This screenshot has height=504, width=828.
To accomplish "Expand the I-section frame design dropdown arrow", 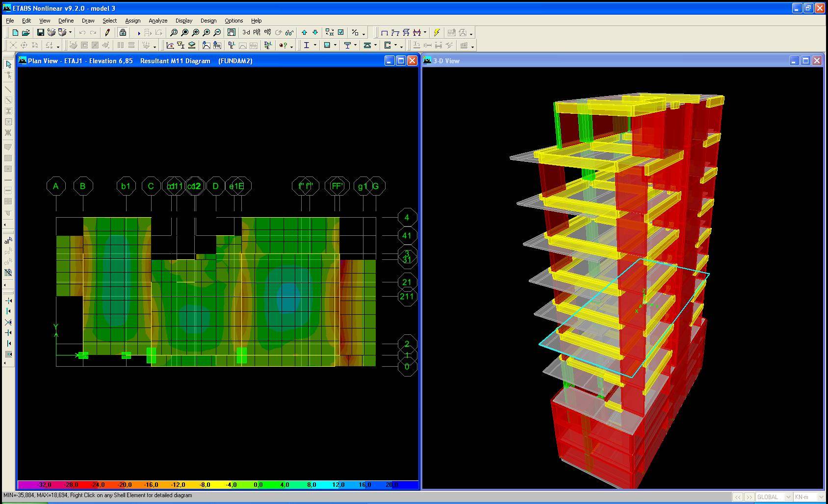I will 314,46.
